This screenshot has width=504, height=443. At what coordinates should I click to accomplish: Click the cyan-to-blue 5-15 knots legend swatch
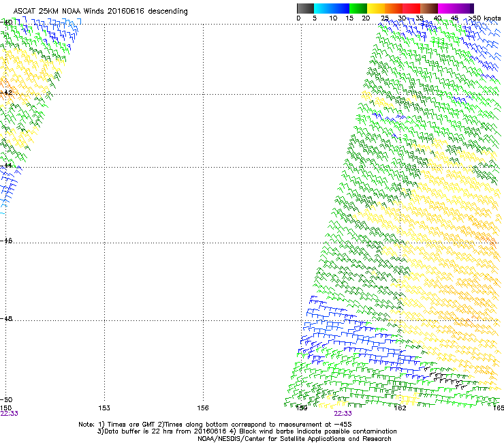(332, 8)
